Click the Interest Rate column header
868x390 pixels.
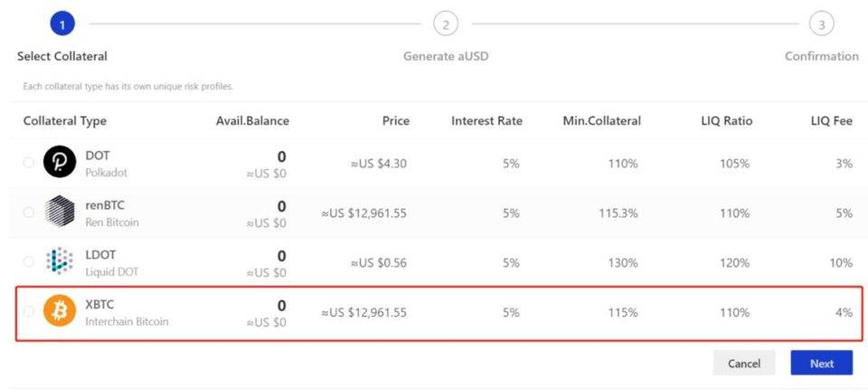(x=486, y=121)
